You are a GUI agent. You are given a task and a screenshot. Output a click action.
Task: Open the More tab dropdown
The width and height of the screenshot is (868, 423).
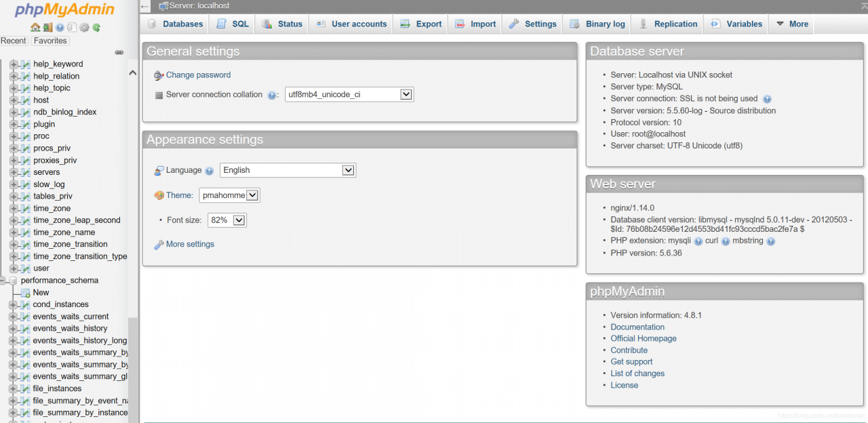(x=791, y=24)
